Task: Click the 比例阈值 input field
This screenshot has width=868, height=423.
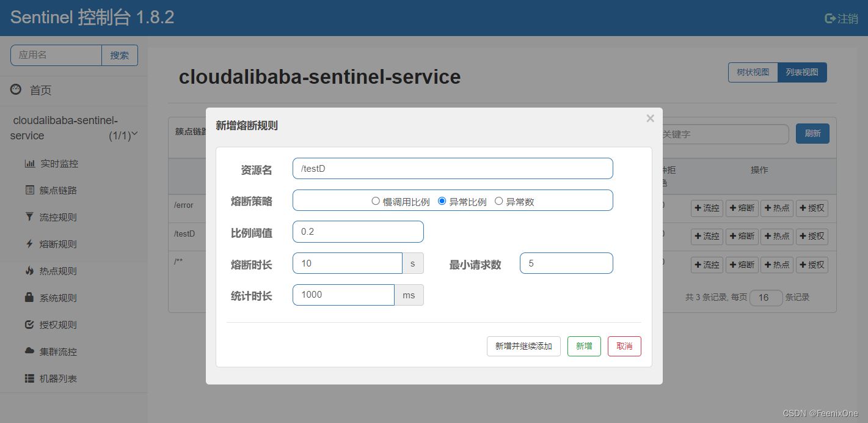Action: 358,232
